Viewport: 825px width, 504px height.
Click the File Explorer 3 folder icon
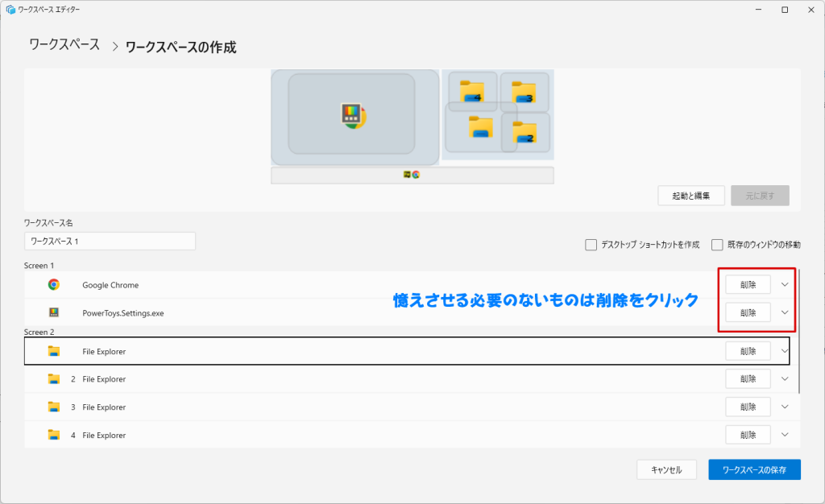54,407
